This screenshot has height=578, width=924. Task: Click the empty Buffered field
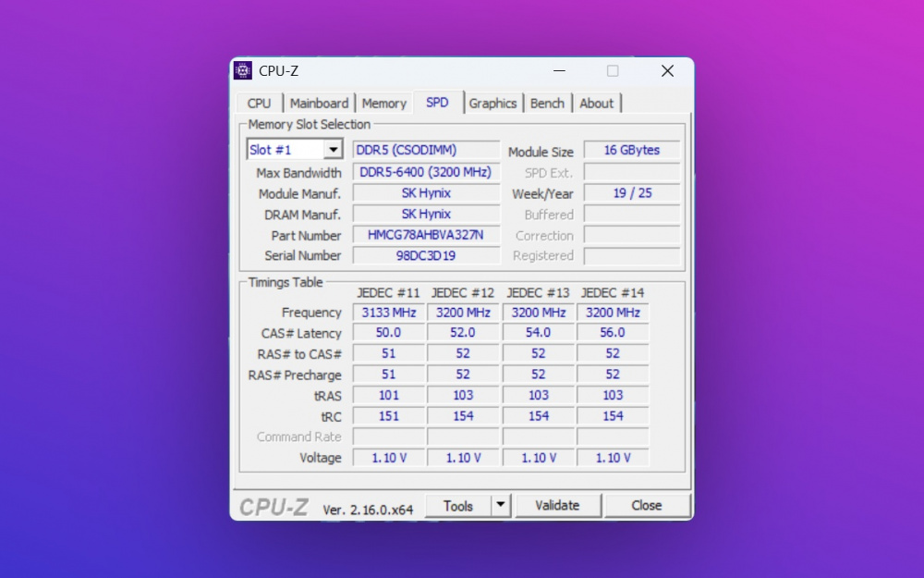[x=632, y=215]
